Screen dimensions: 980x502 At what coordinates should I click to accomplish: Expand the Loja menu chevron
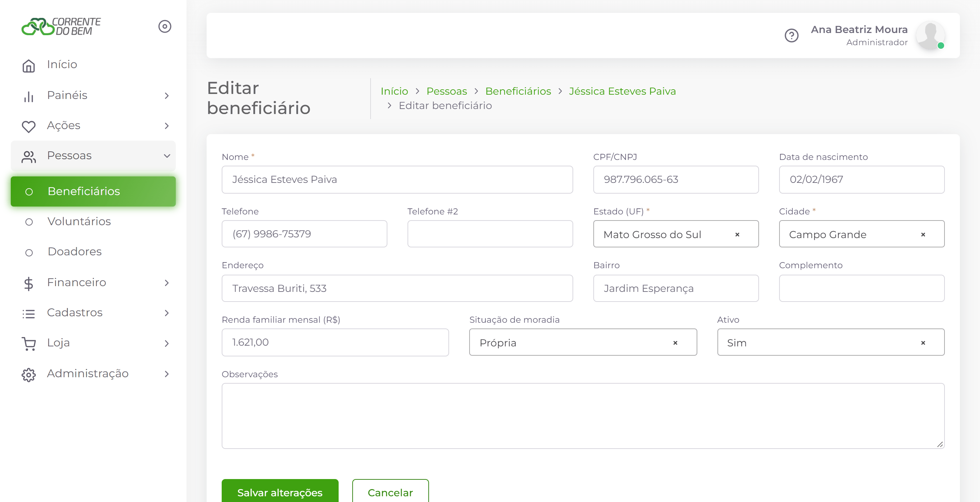click(167, 344)
